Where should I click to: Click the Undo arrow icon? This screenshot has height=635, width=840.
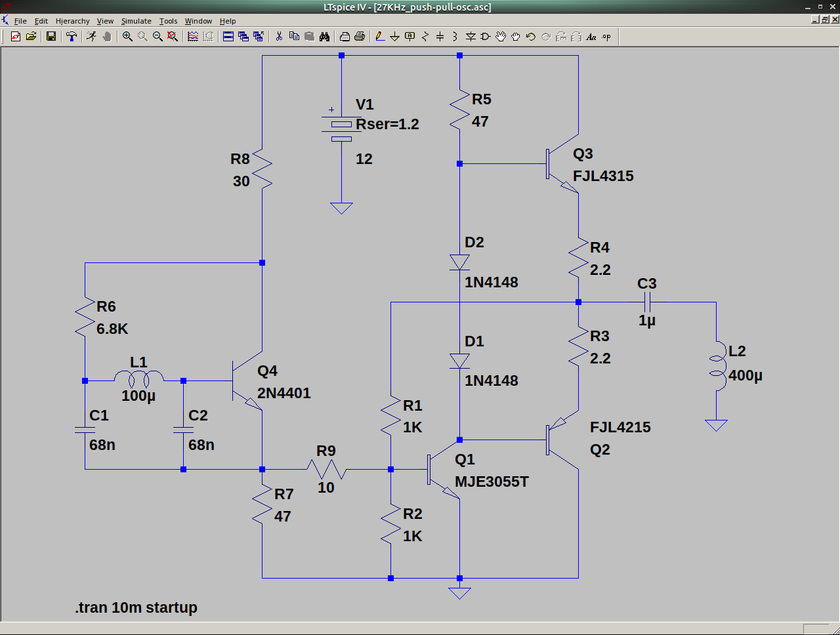(531, 37)
